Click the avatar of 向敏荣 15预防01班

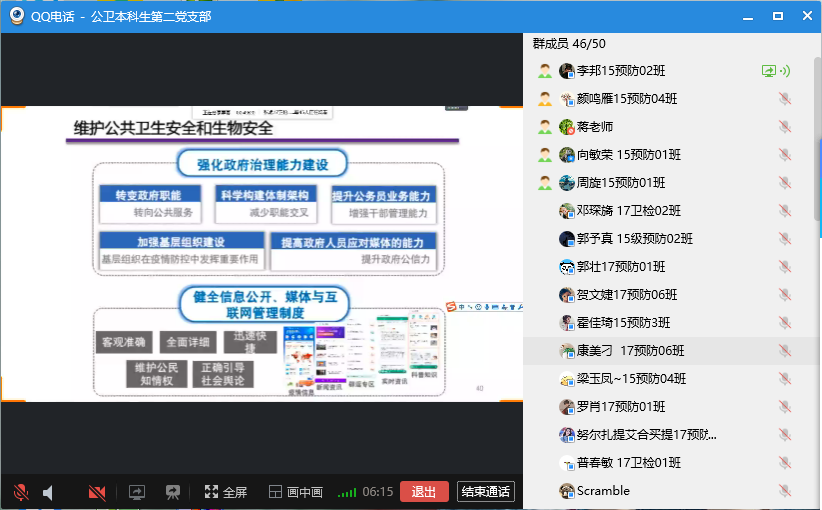click(x=567, y=155)
